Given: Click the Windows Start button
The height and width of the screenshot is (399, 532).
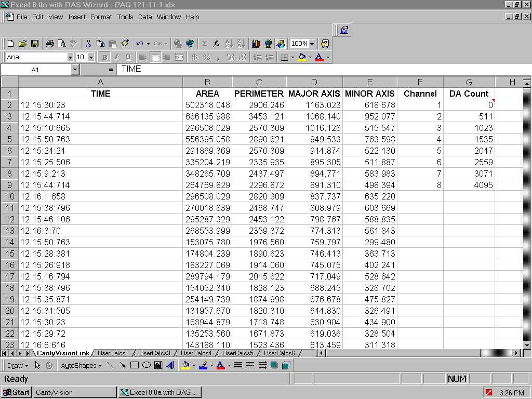Looking at the screenshot, I should click(x=16, y=392).
